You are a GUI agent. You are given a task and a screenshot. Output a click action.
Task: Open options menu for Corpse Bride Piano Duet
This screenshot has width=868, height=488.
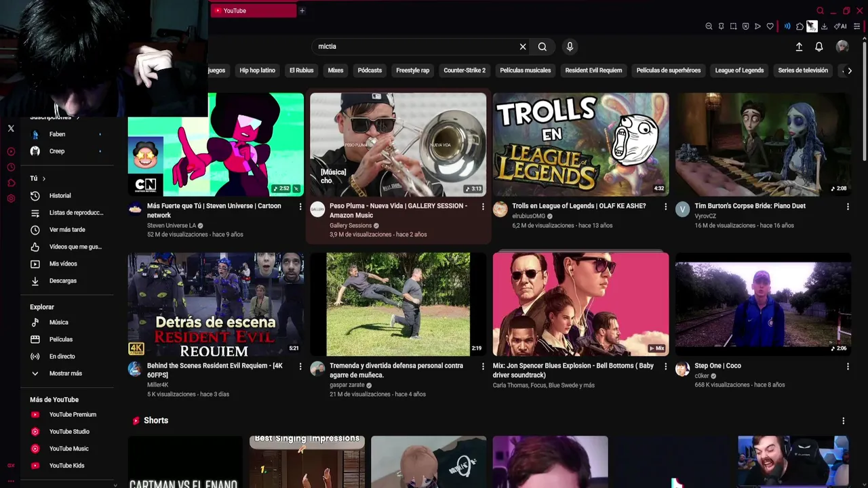[x=848, y=207]
